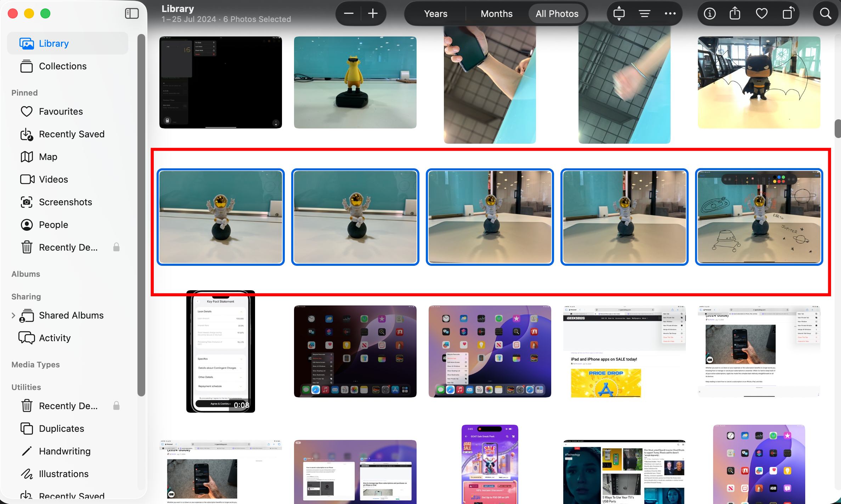Viewport: 841px width, 504px height.
Task: Open the Screenshots collection
Action: coord(68,202)
